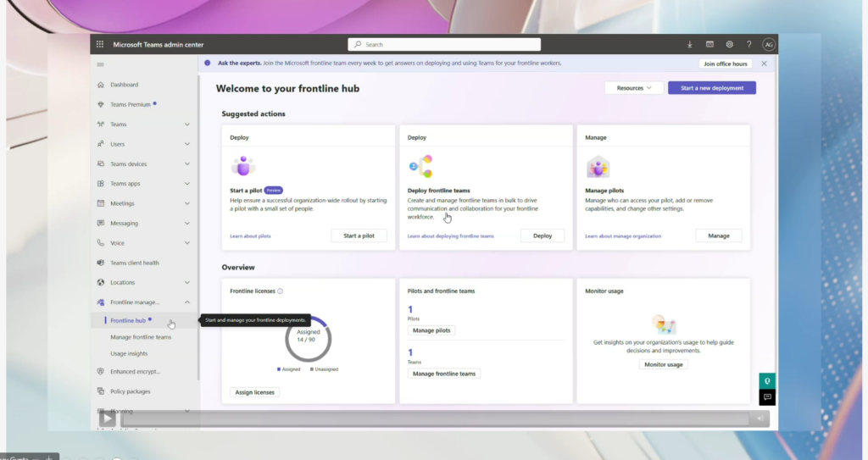The height and width of the screenshot is (460, 868).
Task: Open the AG account avatar
Action: coord(768,44)
